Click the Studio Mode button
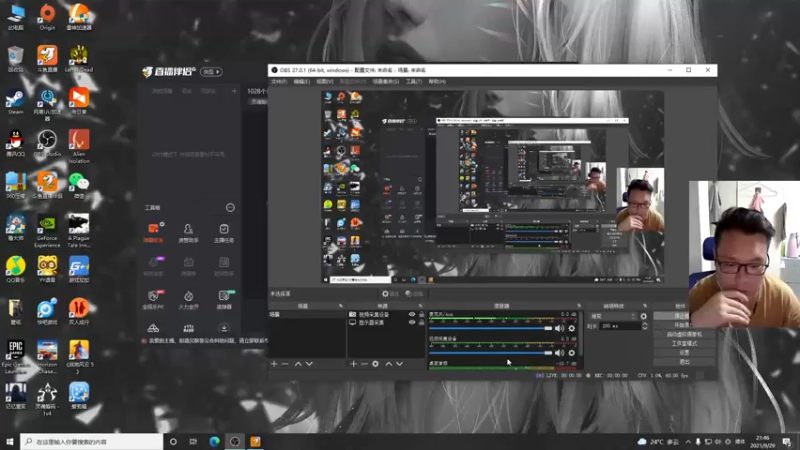800x450 pixels. [x=684, y=344]
